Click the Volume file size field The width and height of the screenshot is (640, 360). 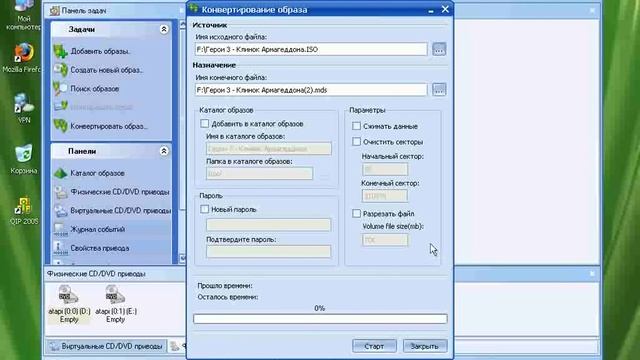click(x=385, y=240)
